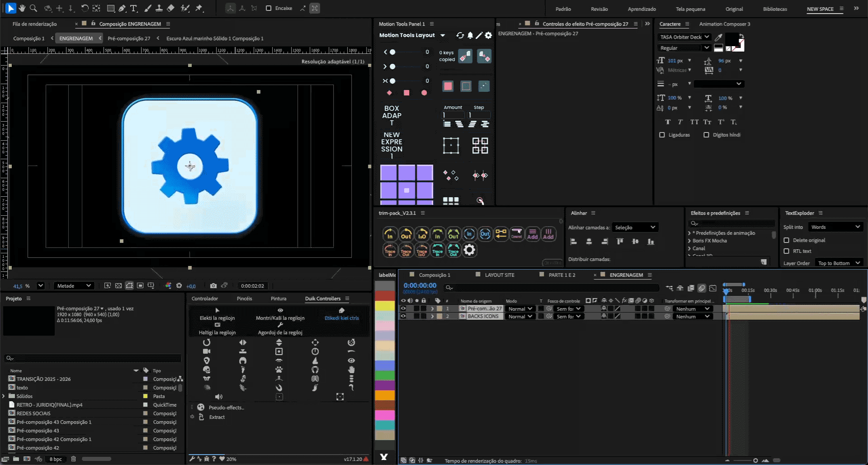Open Split into Words dropdown
The height and width of the screenshot is (465, 868).
[835, 227]
